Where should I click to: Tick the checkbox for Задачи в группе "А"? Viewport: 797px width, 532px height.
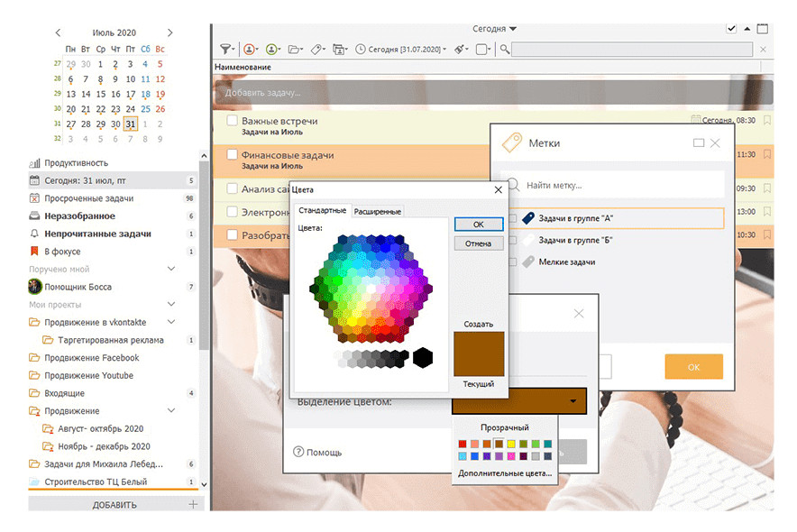(513, 218)
